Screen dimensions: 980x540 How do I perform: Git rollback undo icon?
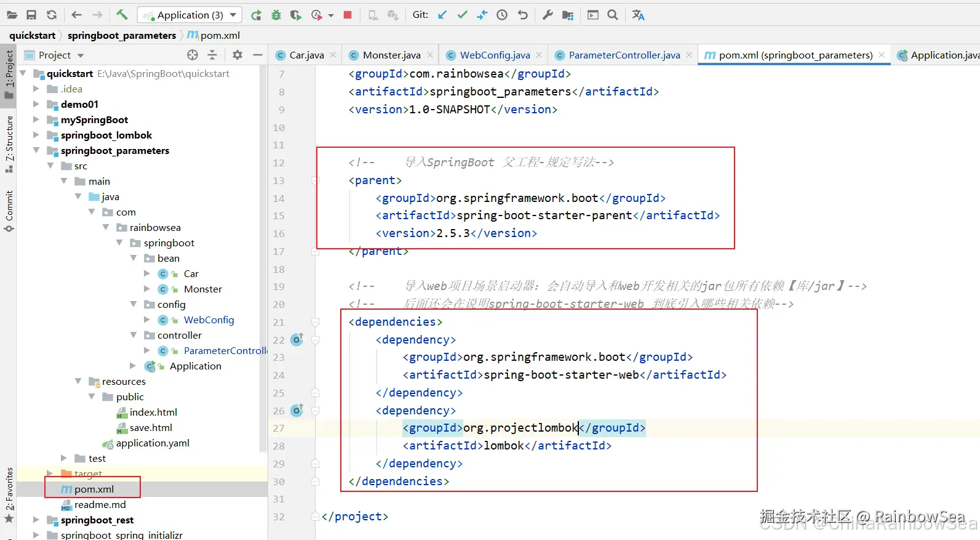[x=522, y=15]
